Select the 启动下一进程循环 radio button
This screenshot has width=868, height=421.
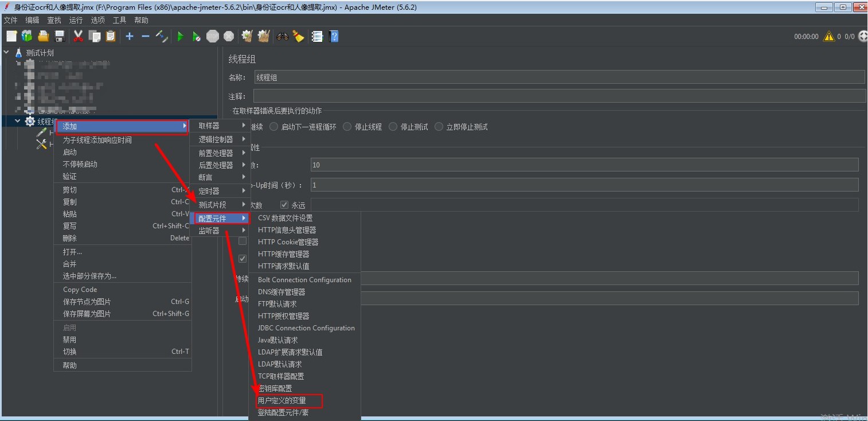274,127
